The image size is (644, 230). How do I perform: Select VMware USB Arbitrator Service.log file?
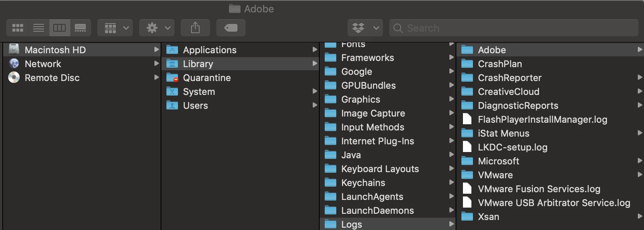point(550,203)
